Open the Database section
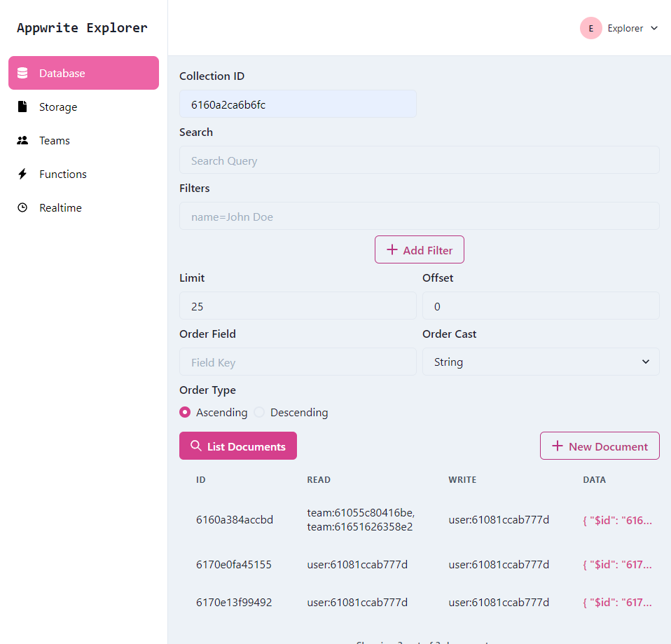Image resolution: width=671 pixels, height=644 pixels. pos(83,73)
